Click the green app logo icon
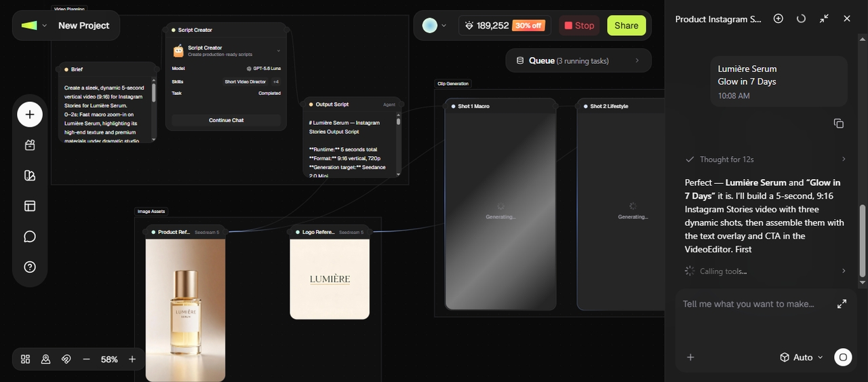Screen dimensions: 868x382 pyautogui.click(x=29, y=26)
